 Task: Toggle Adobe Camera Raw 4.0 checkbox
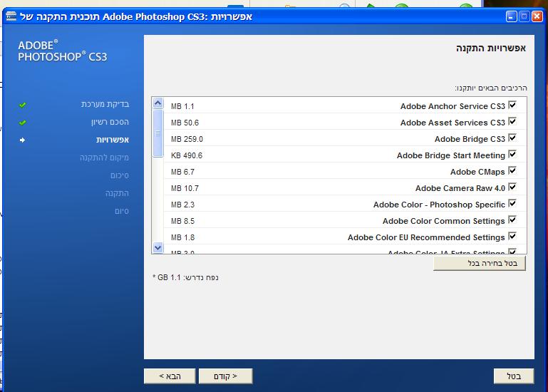[512, 187]
